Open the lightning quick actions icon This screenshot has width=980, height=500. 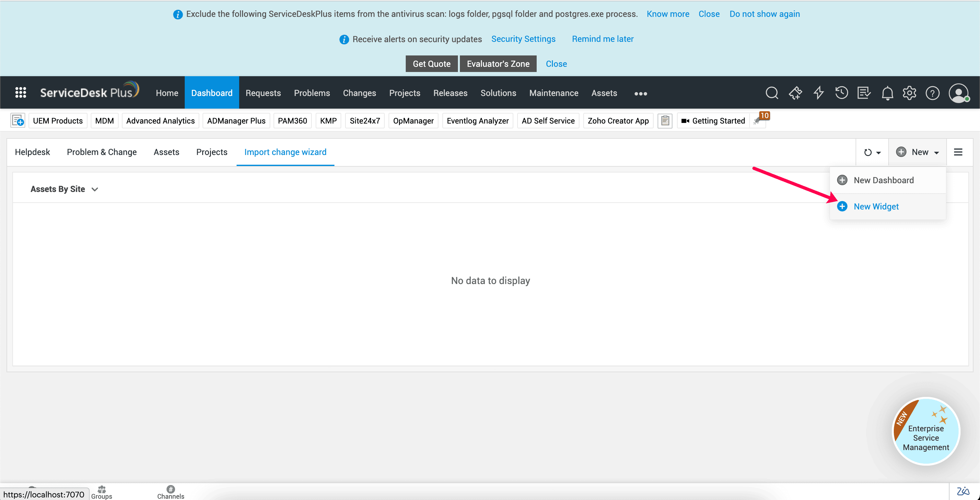tap(818, 93)
